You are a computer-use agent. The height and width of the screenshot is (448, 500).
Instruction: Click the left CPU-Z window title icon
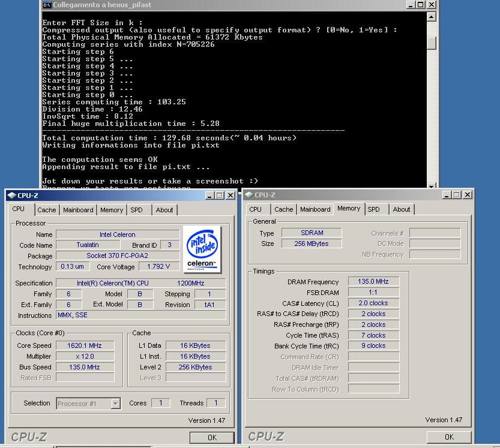click(12, 196)
